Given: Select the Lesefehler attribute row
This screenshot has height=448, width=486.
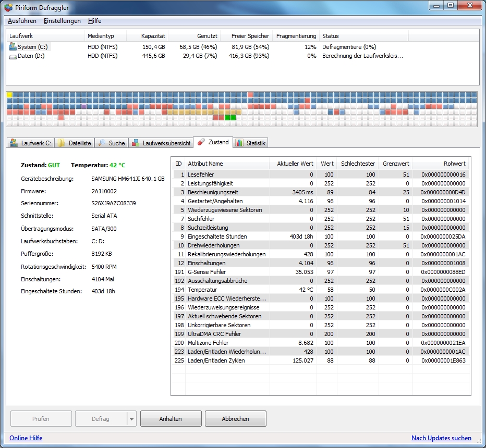Looking at the screenshot, I should [321, 175].
